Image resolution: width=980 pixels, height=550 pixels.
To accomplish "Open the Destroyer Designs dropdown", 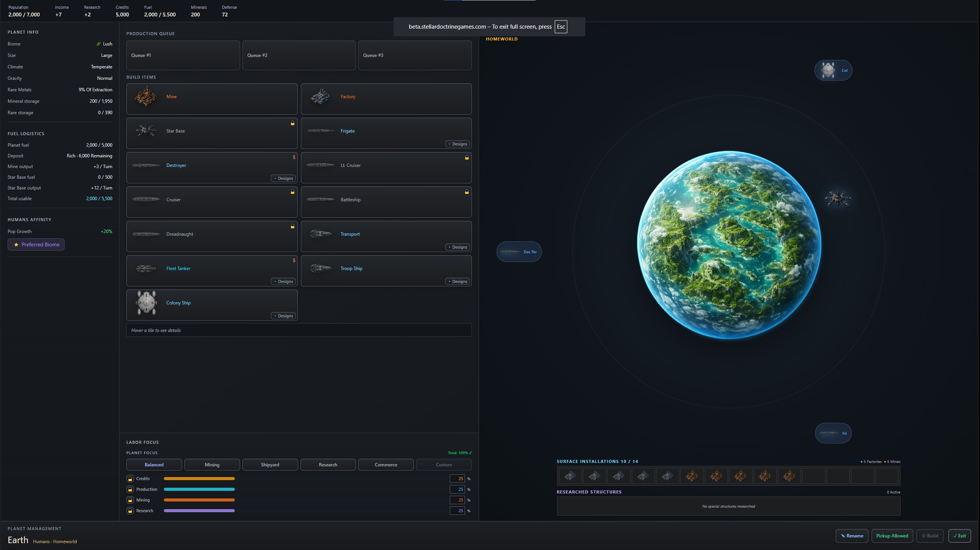I will click(x=283, y=178).
